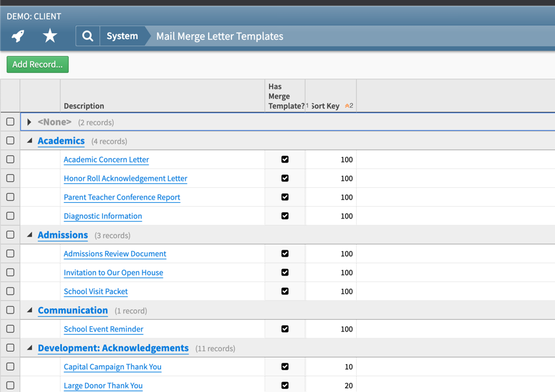Open Invitation to Our Open House template
This screenshot has width=555, height=392.
113,272
